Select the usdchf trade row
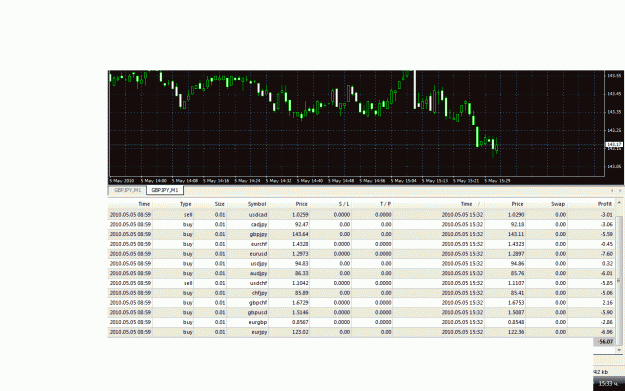This screenshot has width=625, height=391. click(361, 283)
